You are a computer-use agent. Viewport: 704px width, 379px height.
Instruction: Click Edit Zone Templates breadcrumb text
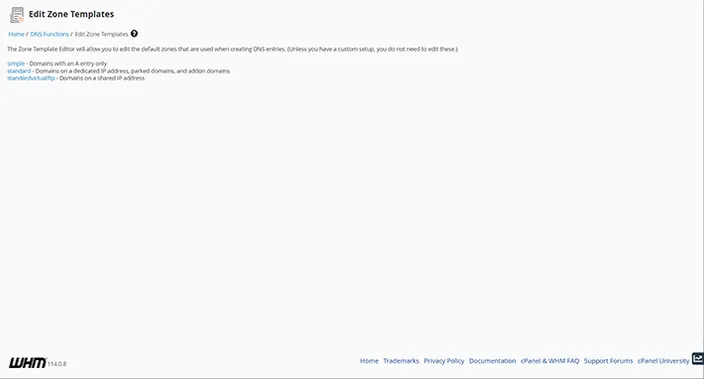point(101,34)
